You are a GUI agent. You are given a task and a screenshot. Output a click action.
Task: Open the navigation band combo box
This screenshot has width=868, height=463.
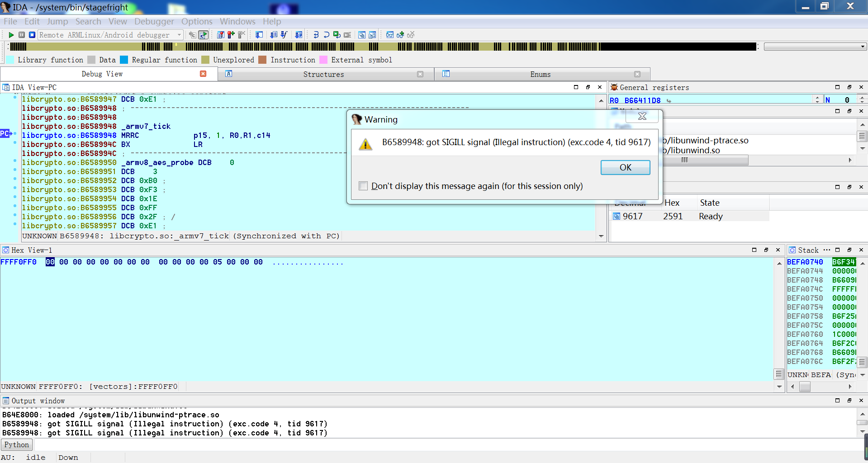[815, 47]
